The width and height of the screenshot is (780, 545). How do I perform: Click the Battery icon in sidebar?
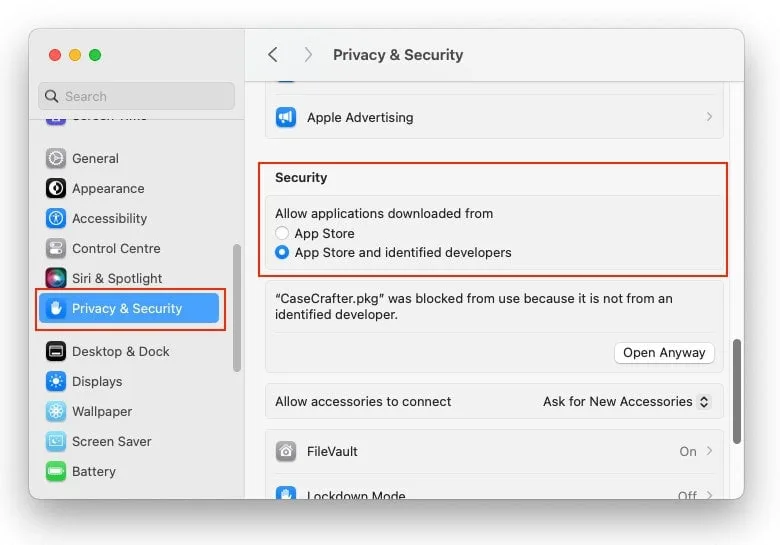tap(56, 471)
